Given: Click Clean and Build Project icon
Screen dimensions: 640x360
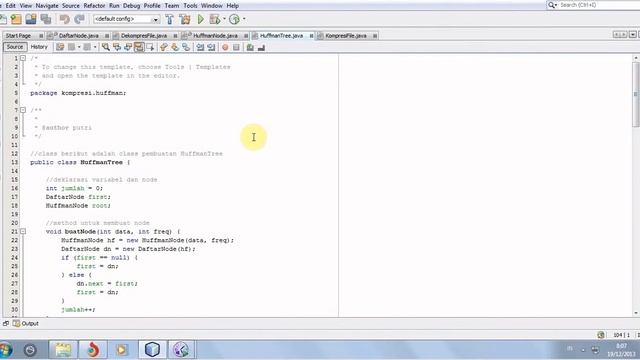Looking at the screenshot, I should click(184, 19).
